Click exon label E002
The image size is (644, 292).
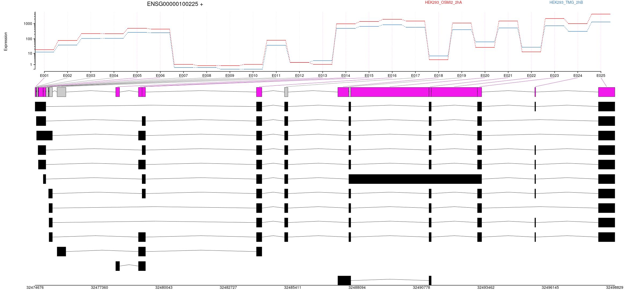tap(67, 76)
